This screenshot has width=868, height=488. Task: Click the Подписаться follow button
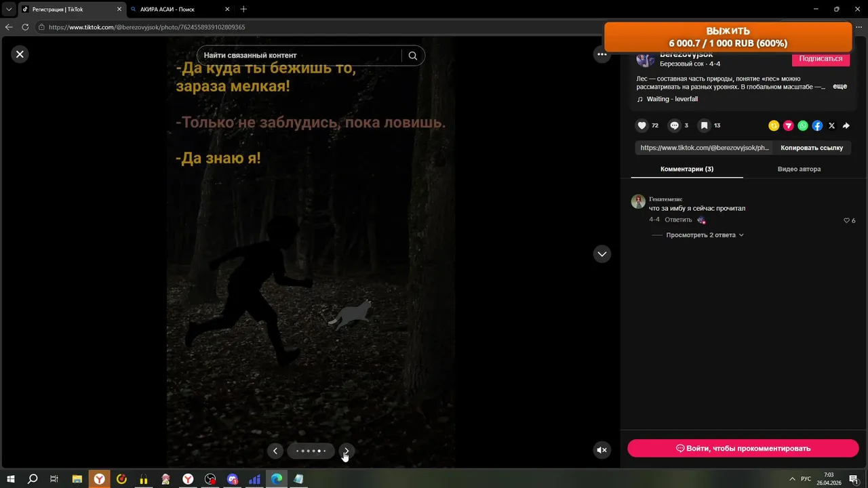(x=821, y=59)
